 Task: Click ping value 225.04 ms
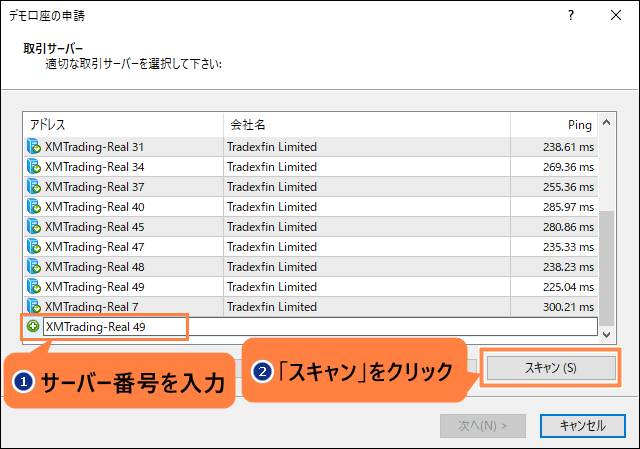coord(568,287)
